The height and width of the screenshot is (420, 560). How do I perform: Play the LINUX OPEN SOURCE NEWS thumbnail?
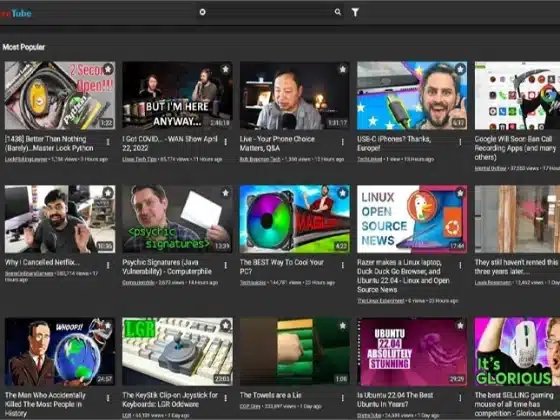click(412, 219)
